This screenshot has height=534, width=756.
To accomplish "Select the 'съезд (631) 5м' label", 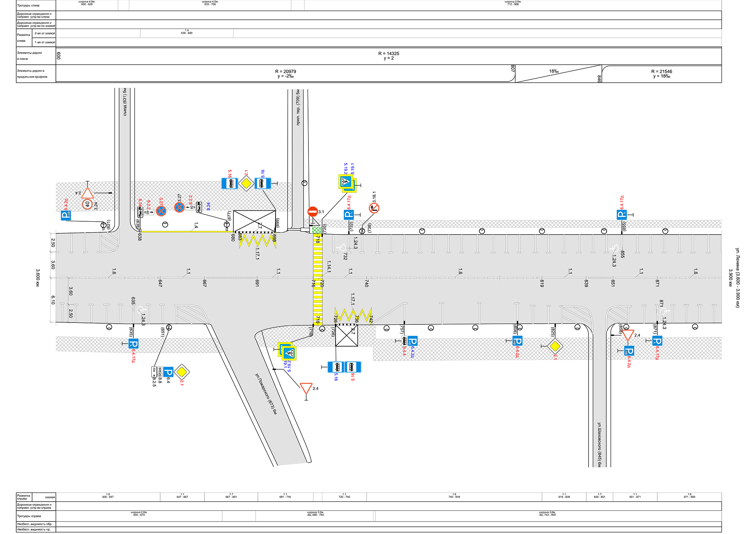I will tap(125, 102).
